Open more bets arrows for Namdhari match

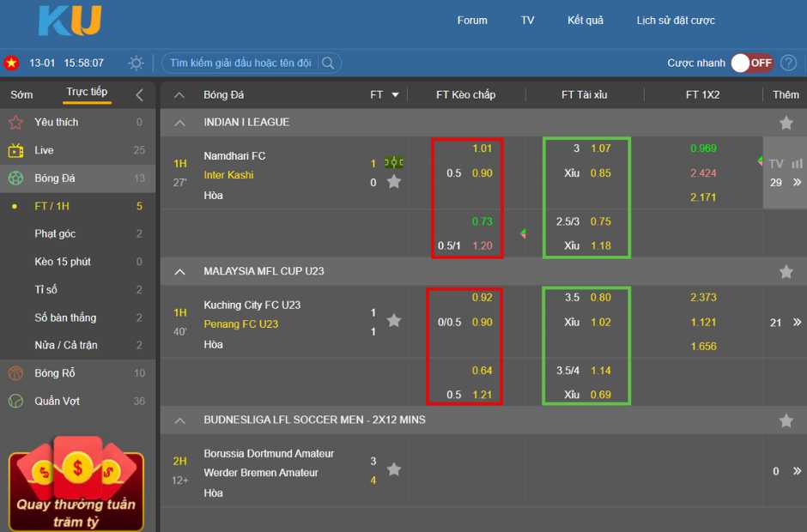[x=798, y=182]
